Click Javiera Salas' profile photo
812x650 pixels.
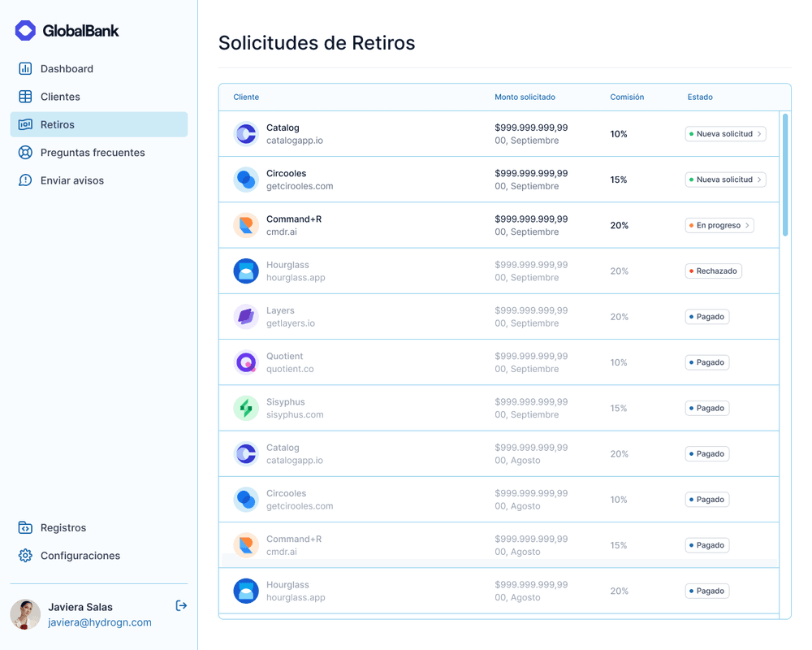(x=25, y=614)
